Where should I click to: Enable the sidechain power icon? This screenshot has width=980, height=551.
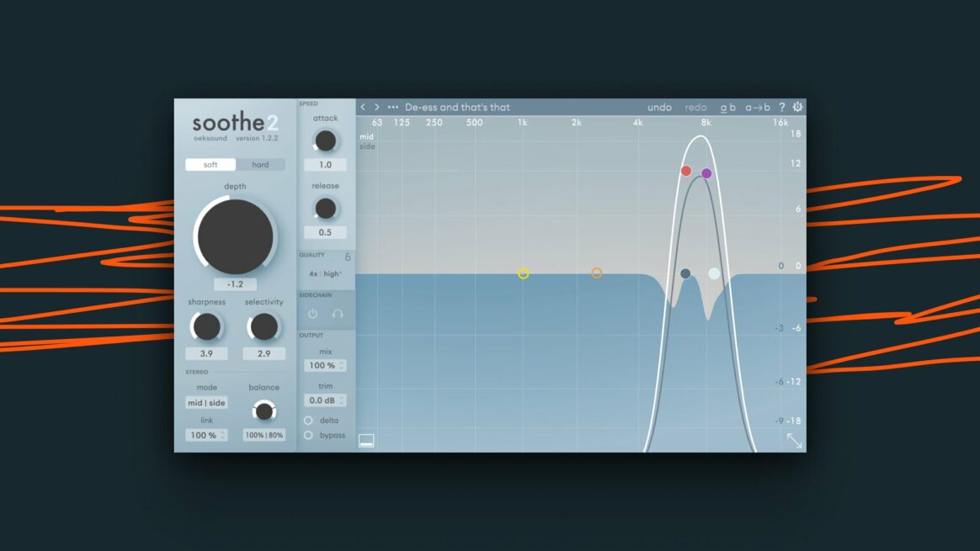pyautogui.click(x=312, y=313)
